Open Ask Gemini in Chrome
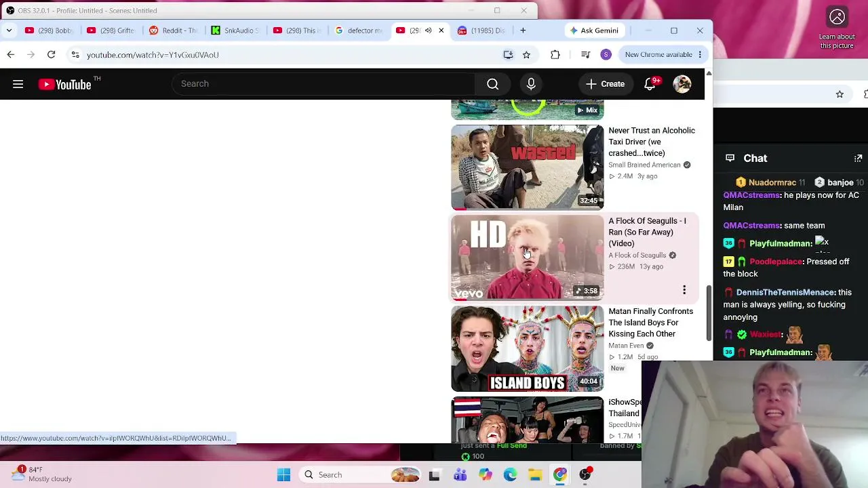 tap(595, 30)
